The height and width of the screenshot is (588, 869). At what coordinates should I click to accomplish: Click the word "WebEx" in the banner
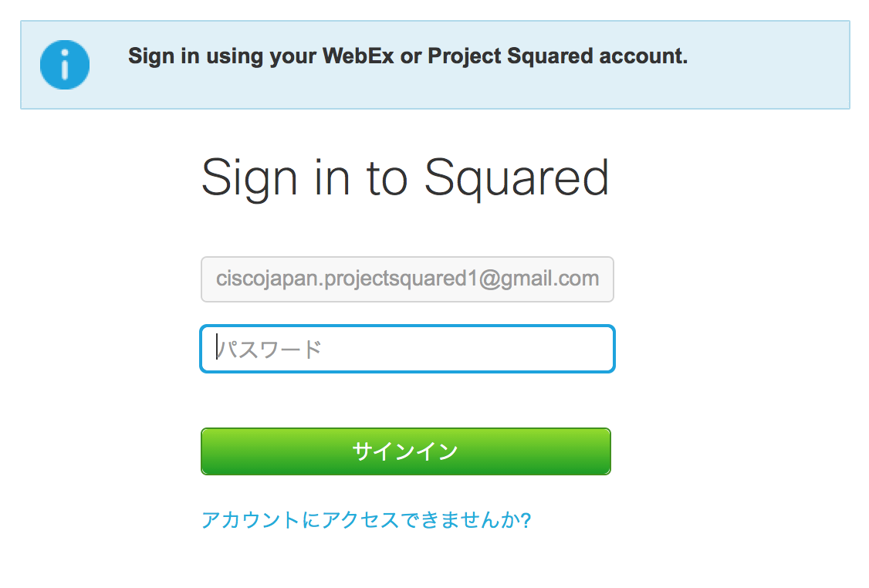[x=358, y=56]
